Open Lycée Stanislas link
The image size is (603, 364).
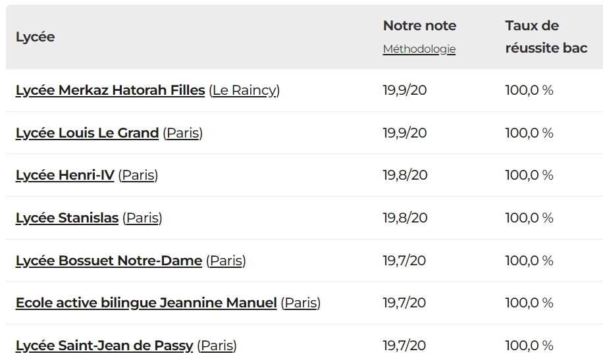pos(66,218)
